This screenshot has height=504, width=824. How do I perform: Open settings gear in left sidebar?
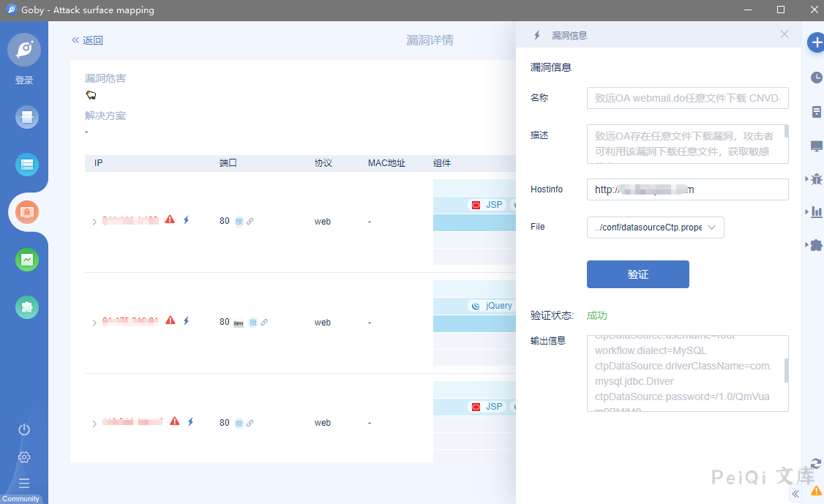pyautogui.click(x=24, y=457)
